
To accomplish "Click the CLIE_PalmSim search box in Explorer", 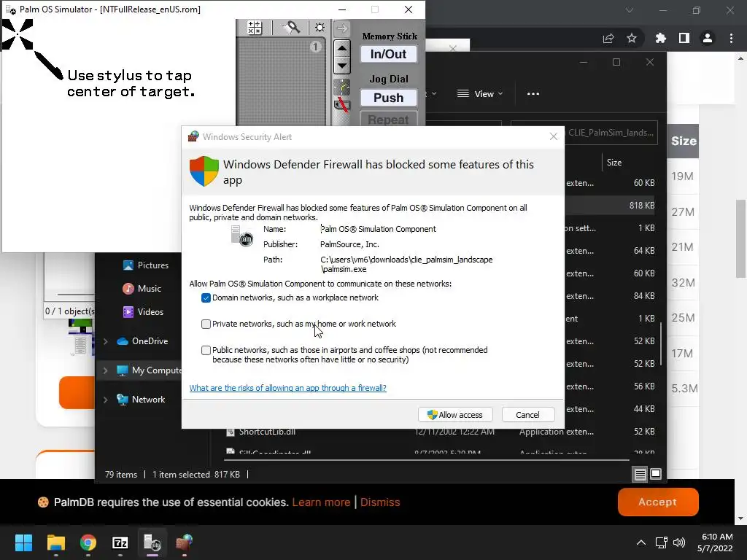I will (611, 133).
